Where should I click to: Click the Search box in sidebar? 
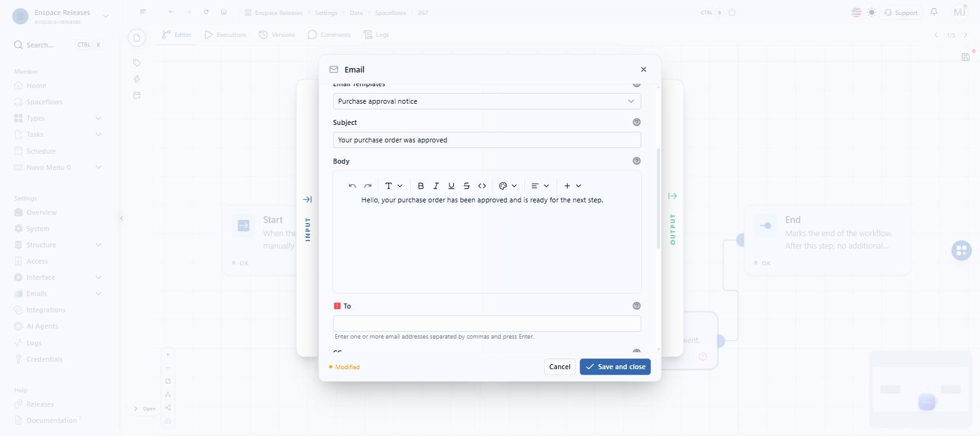click(x=59, y=45)
